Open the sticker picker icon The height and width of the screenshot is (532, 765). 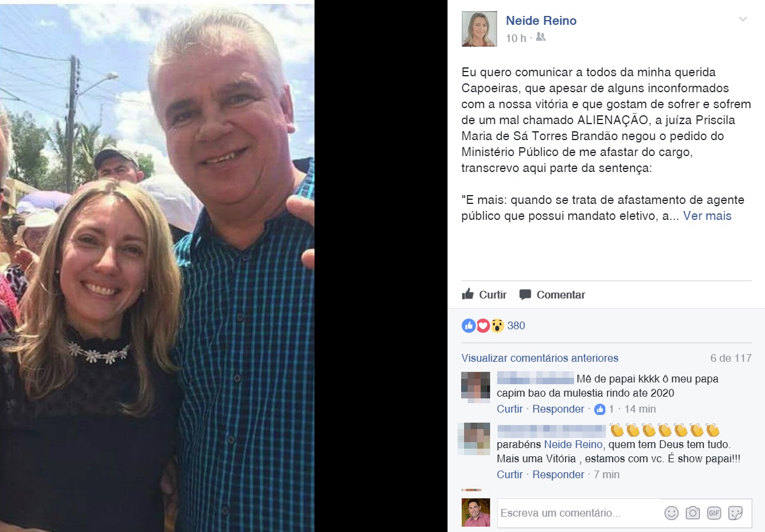coord(735,513)
